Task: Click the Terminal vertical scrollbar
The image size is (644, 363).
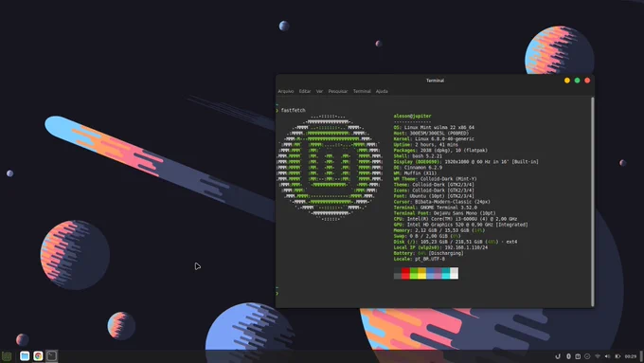Action: pos(592,202)
